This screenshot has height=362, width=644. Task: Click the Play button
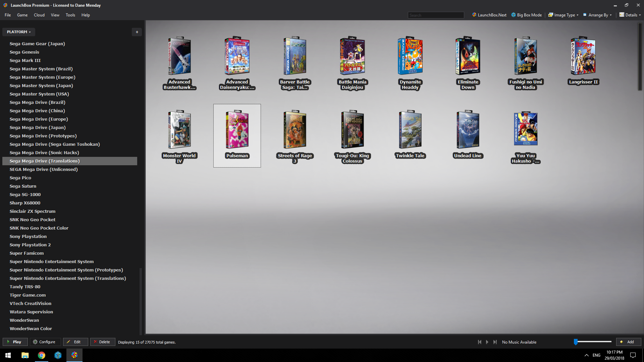click(15, 342)
